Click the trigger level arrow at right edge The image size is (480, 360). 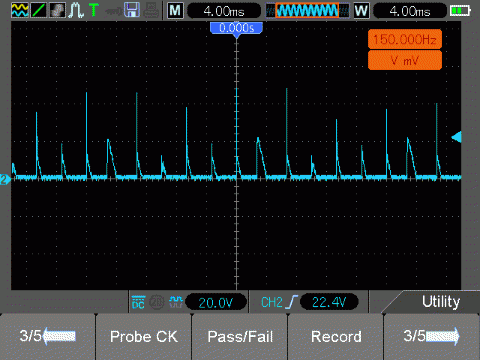coord(456,137)
